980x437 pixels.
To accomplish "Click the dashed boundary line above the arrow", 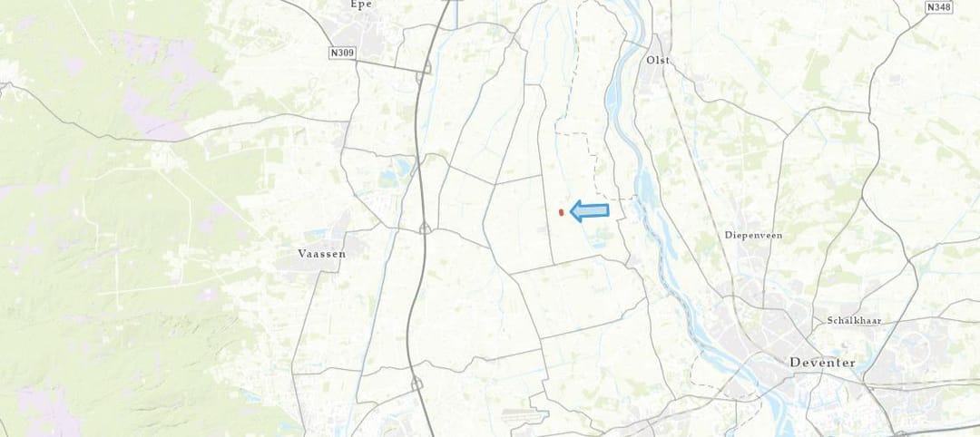I will point(575,133).
